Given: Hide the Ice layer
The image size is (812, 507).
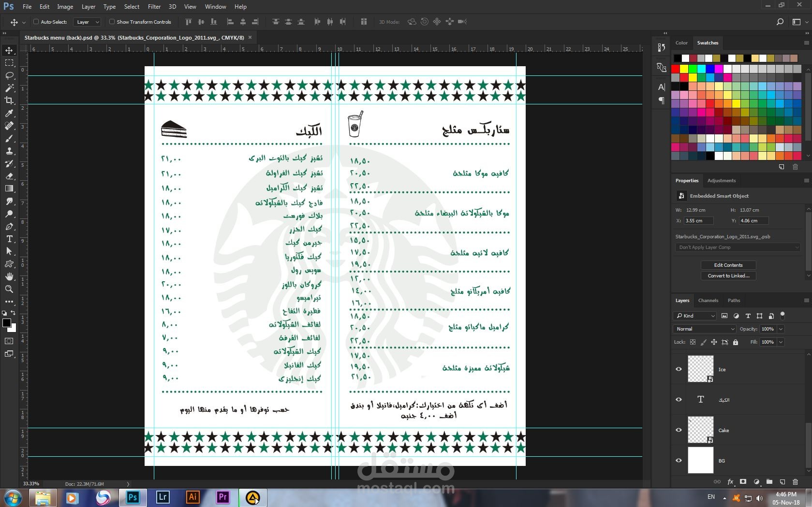Looking at the screenshot, I should (679, 369).
